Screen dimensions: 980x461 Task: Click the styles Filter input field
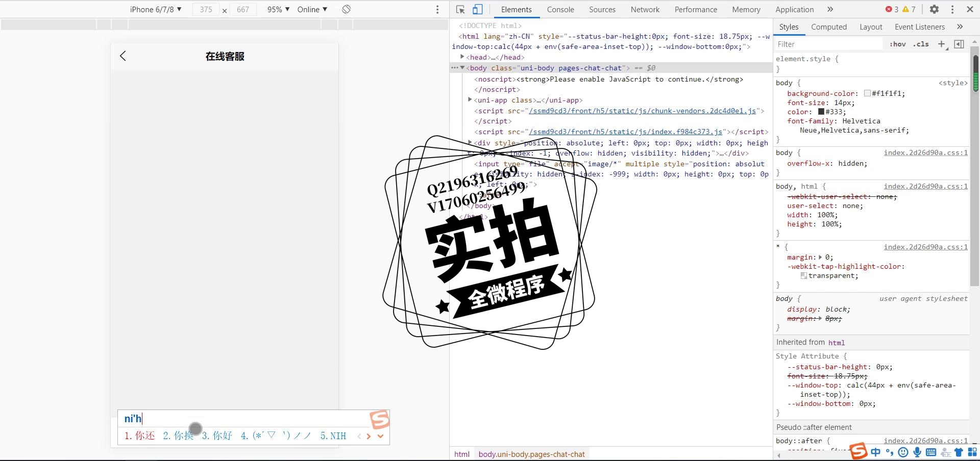pyautogui.click(x=828, y=44)
